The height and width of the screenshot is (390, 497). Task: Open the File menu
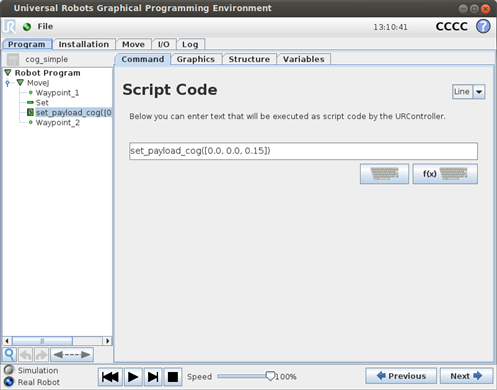pyautogui.click(x=45, y=26)
